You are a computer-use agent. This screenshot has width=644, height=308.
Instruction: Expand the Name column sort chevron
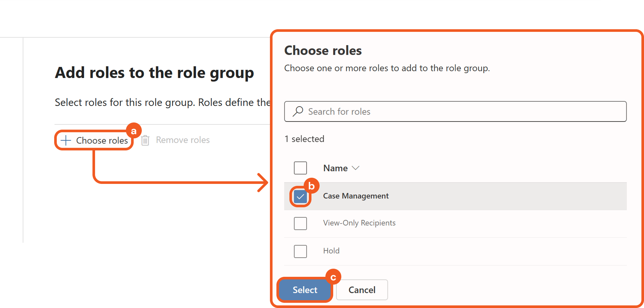356,168
